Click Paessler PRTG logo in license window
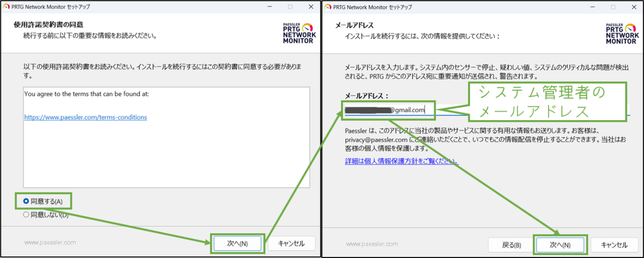The width and height of the screenshot is (644, 258). tap(299, 33)
